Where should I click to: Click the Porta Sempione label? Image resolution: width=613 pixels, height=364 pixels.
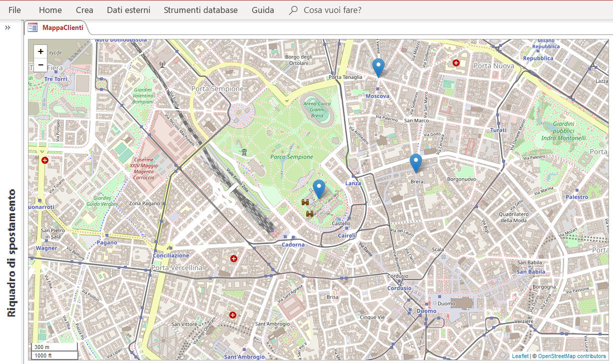click(218, 89)
